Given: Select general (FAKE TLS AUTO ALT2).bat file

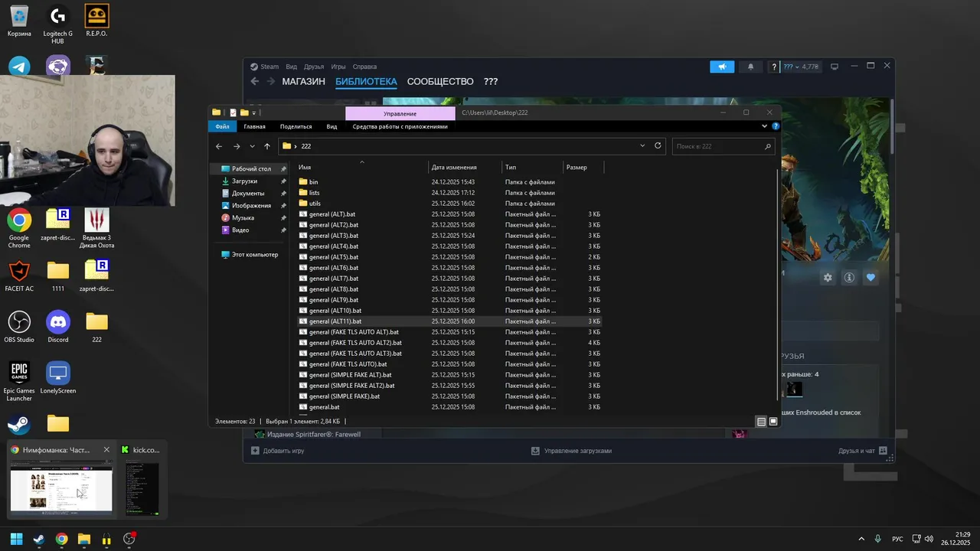Looking at the screenshot, I should point(449,343).
